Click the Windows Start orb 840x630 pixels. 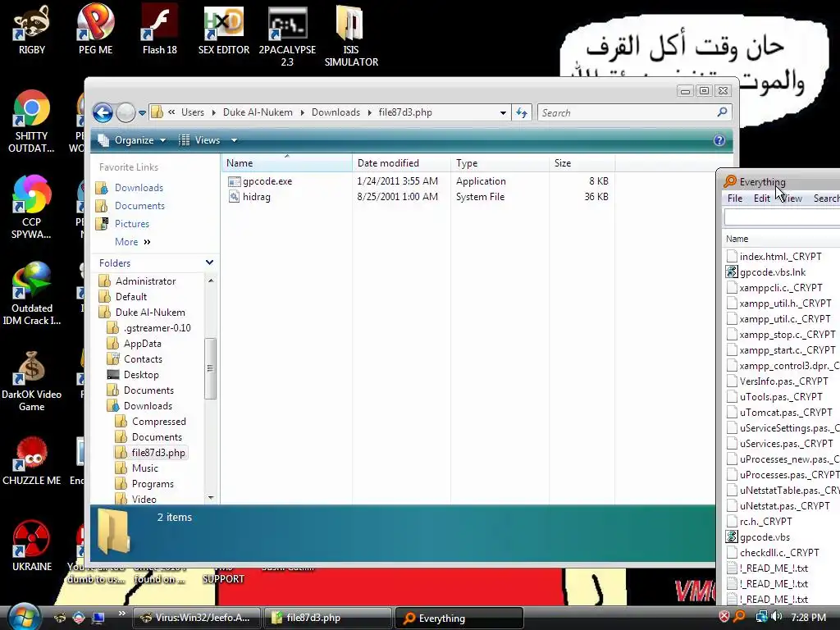[23, 617]
